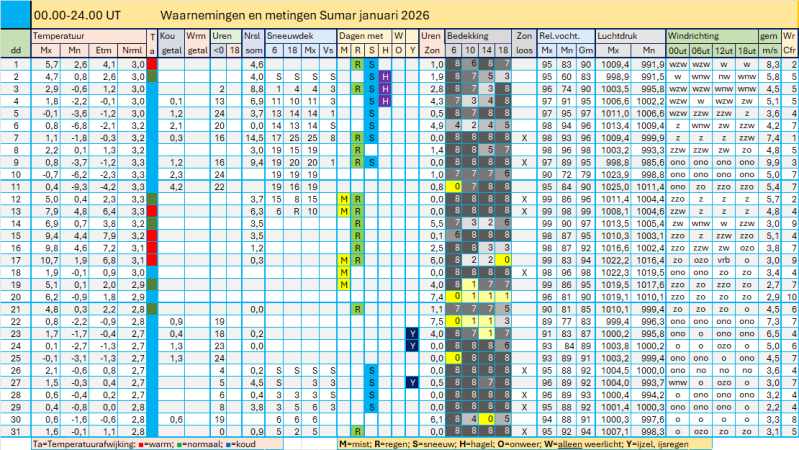Click the Rel.vocht. column group header
799x450 pixels.
coord(560,34)
